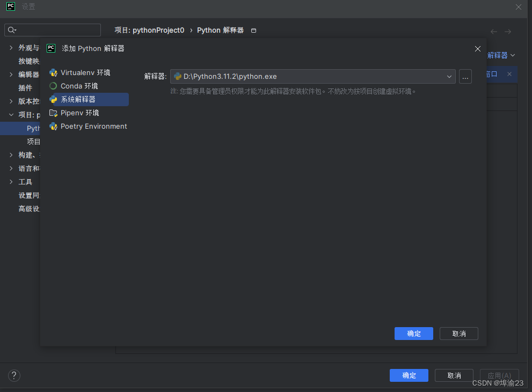Open the interpreter path dropdown arrow
The width and height of the screenshot is (532, 392).
(x=449, y=77)
